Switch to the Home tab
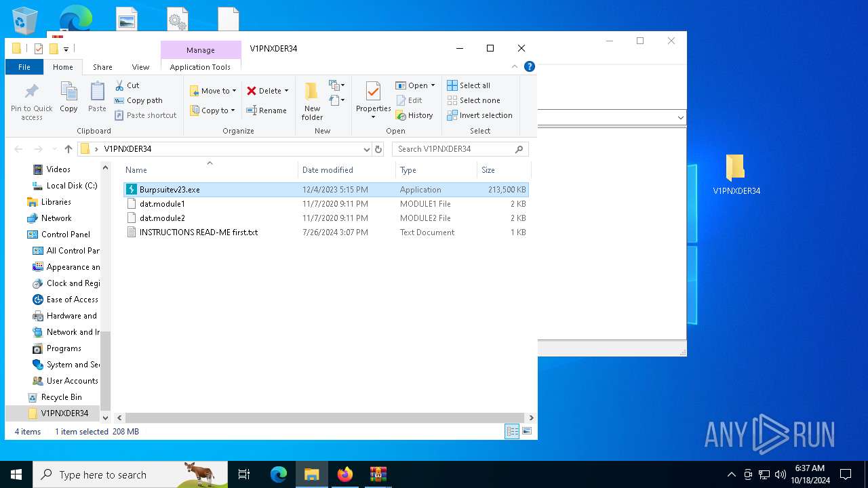Viewport: 868px width, 488px height. pos(63,67)
